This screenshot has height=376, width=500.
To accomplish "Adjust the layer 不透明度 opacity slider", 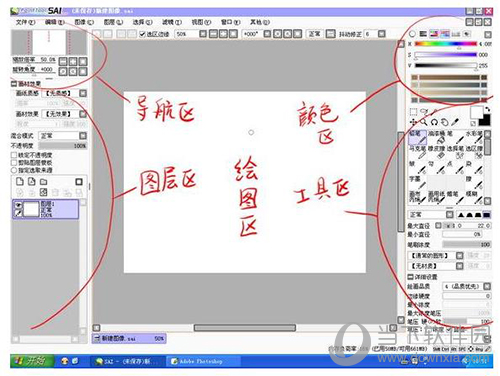I will 63,146.
